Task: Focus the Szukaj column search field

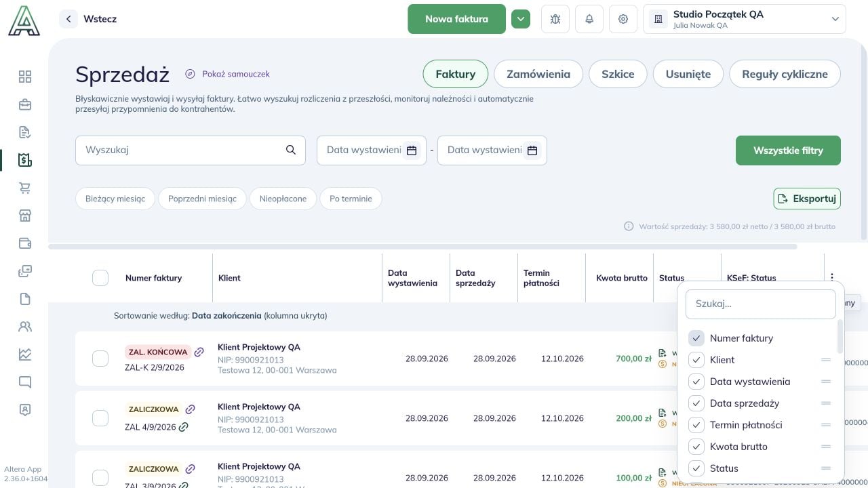Action: [x=761, y=304]
